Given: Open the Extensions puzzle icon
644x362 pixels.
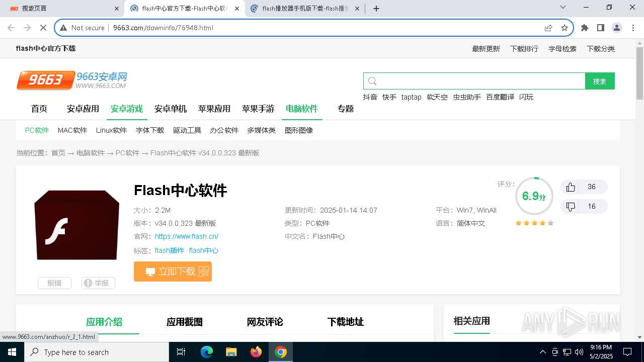Looking at the screenshot, I should (585, 28).
